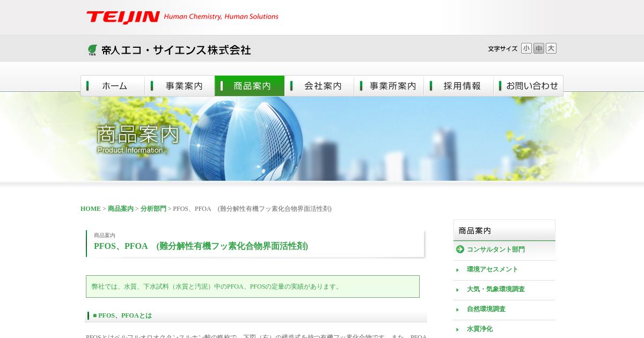Click the 商品案内 Product Information banner image
The height and width of the screenshot is (338, 644).
pyautogui.click(x=322, y=138)
